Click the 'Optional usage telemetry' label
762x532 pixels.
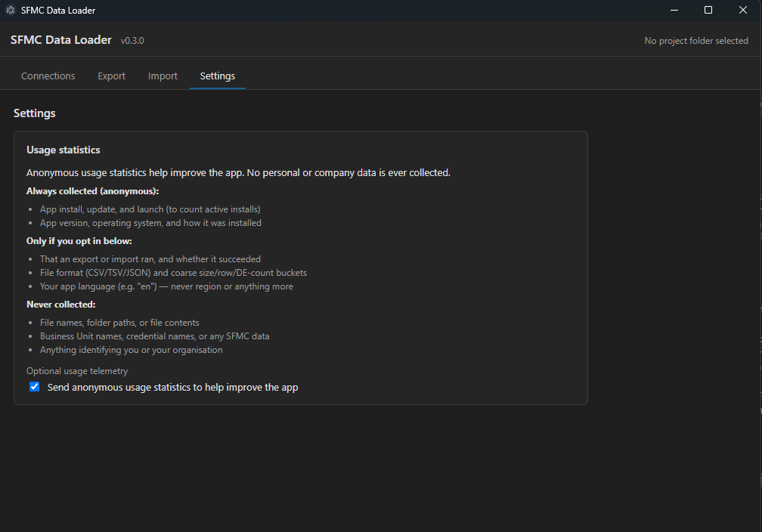(77, 371)
